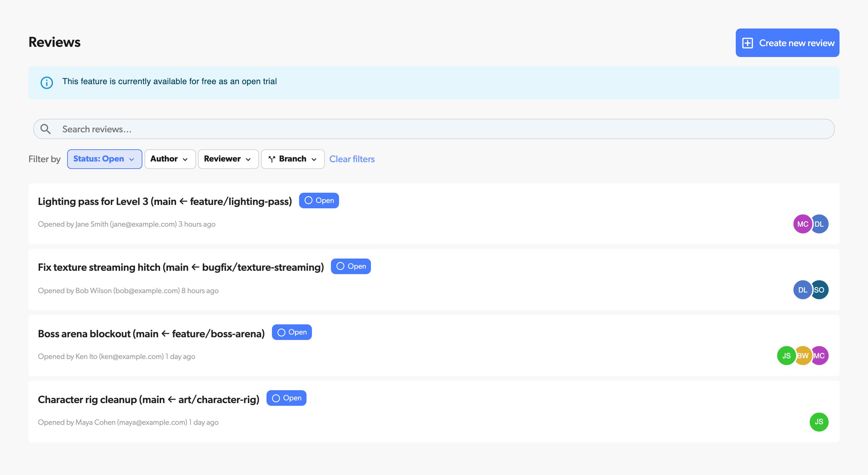Click MC avatar on Lighting pass review
The height and width of the screenshot is (475, 868).
(x=802, y=224)
